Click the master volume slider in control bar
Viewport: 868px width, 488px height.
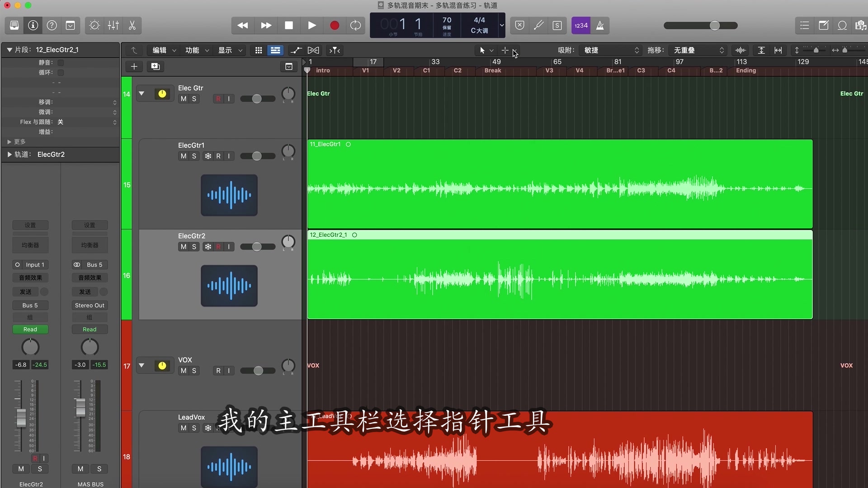coord(700,26)
